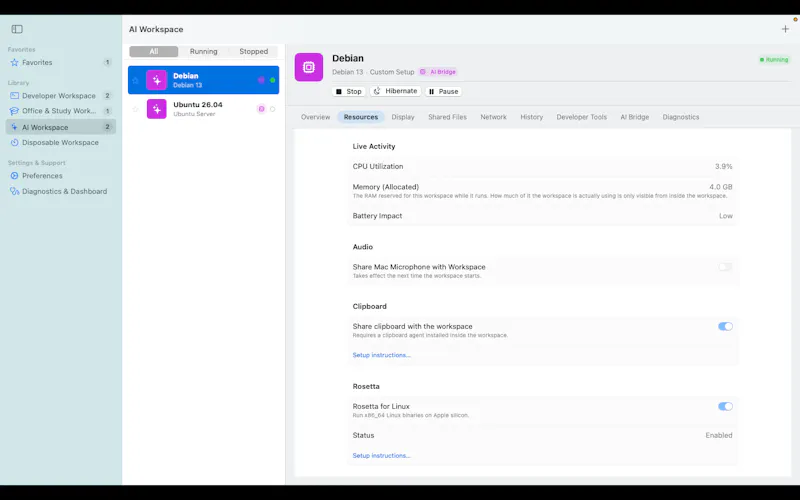
Task: Filter list to Running workspaces
Action: click(x=204, y=52)
